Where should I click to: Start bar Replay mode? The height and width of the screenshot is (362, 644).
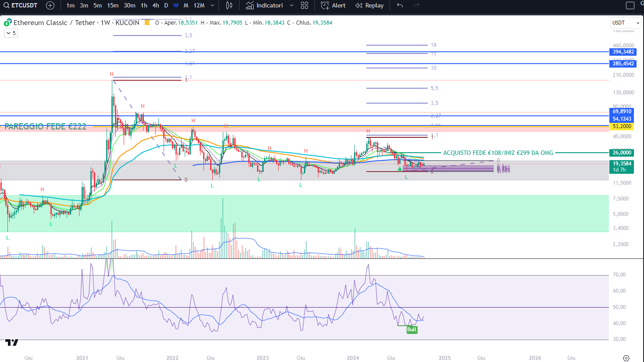(369, 6)
